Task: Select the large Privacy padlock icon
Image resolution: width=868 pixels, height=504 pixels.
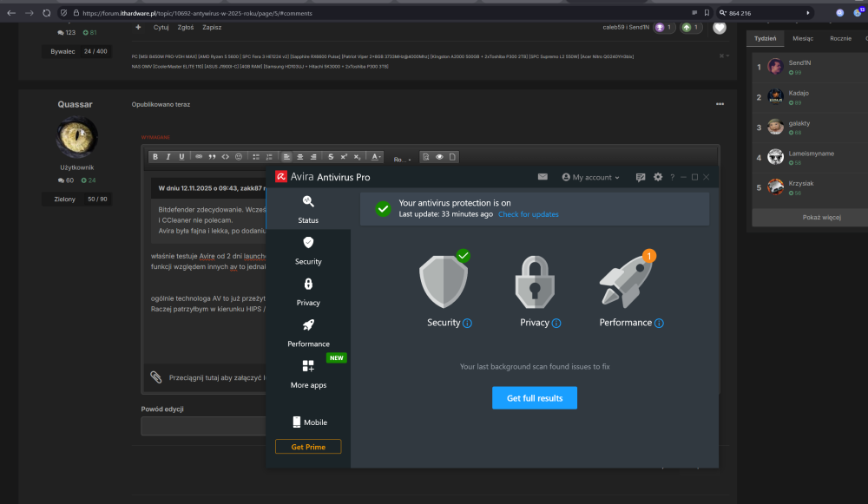Action: click(x=535, y=282)
